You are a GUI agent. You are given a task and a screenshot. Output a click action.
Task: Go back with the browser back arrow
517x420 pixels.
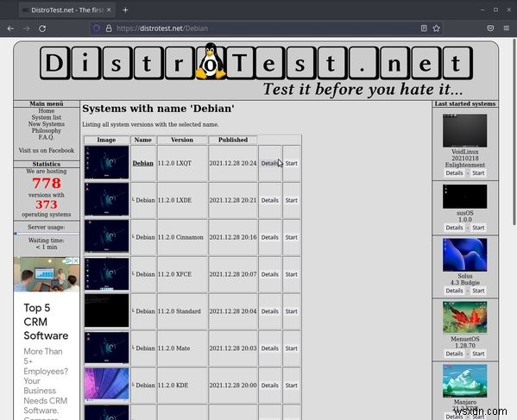click(10, 28)
